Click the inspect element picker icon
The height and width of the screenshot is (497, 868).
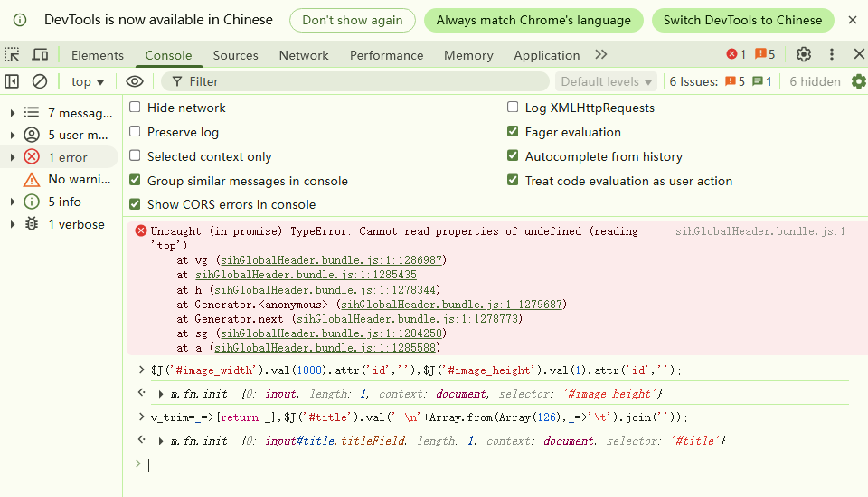pyautogui.click(x=12, y=55)
